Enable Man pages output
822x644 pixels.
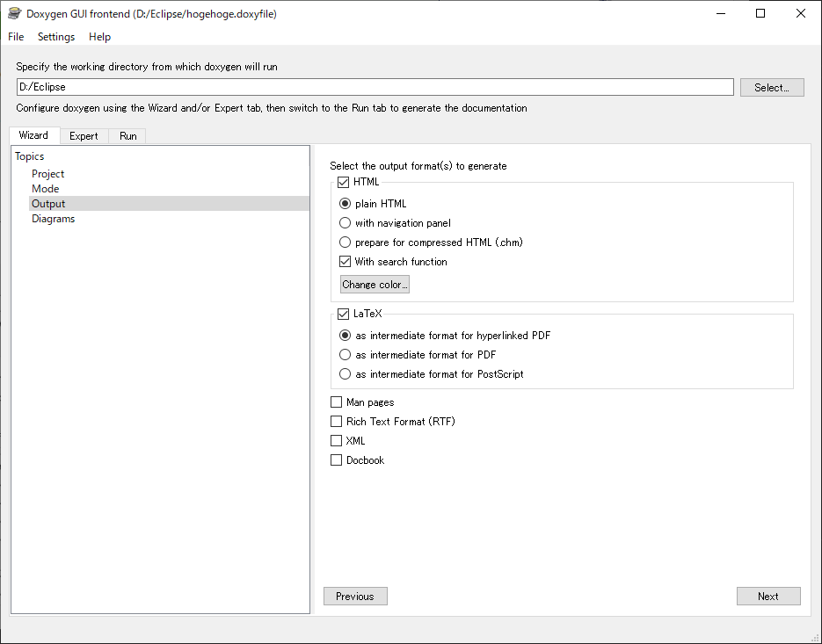[x=336, y=402]
